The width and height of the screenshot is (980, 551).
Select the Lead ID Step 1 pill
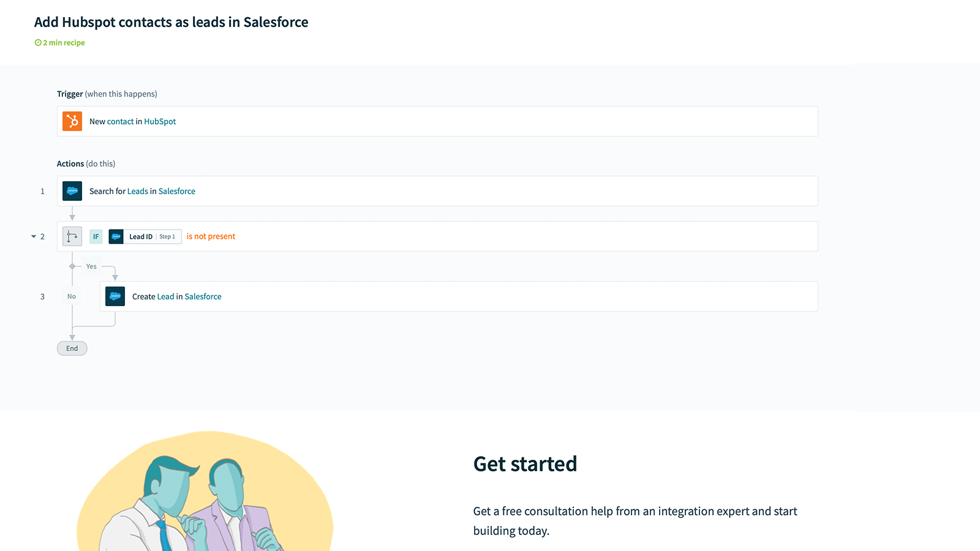(x=145, y=236)
